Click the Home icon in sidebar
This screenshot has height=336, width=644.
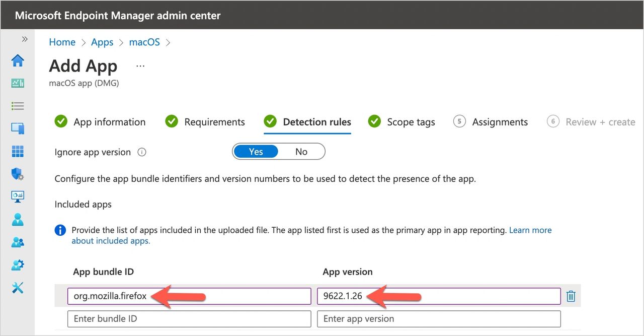(x=18, y=61)
